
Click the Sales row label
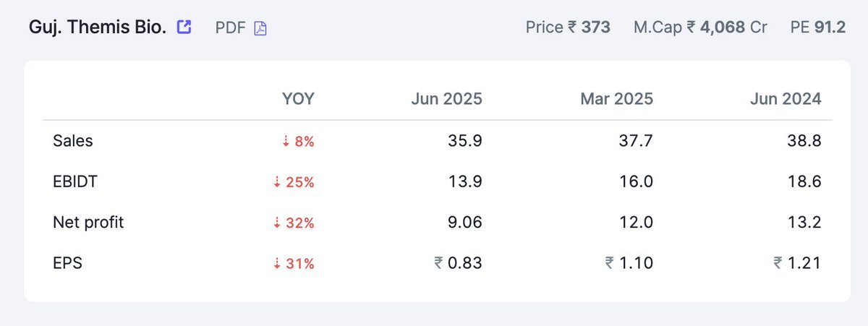[x=73, y=141]
